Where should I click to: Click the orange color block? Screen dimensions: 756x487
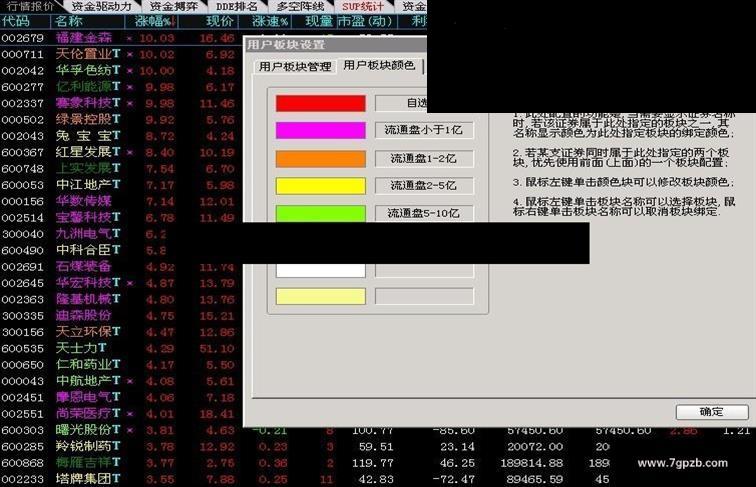pyautogui.click(x=321, y=159)
